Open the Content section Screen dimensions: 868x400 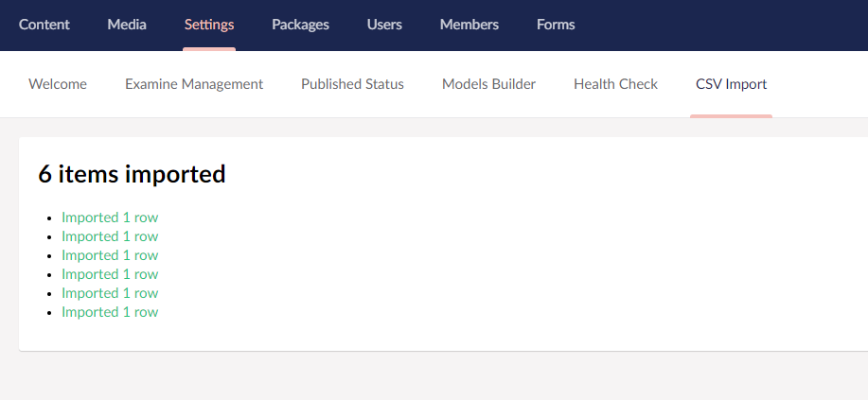(44, 25)
